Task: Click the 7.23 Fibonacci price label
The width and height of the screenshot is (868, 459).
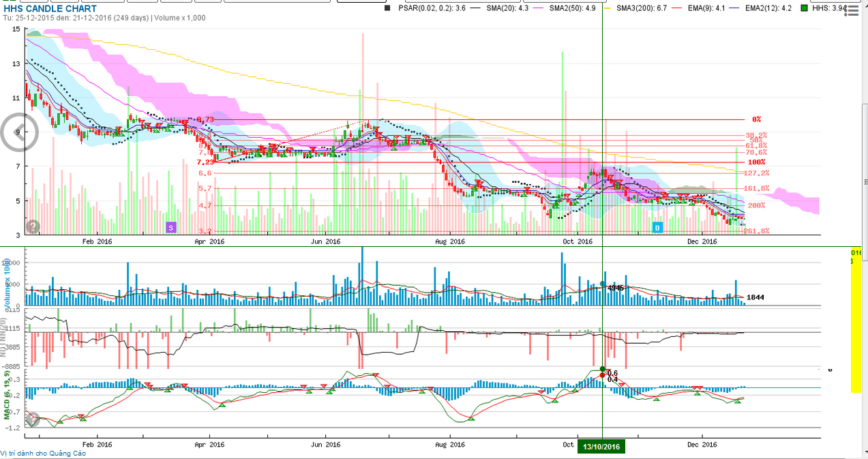Action: (x=205, y=162)
